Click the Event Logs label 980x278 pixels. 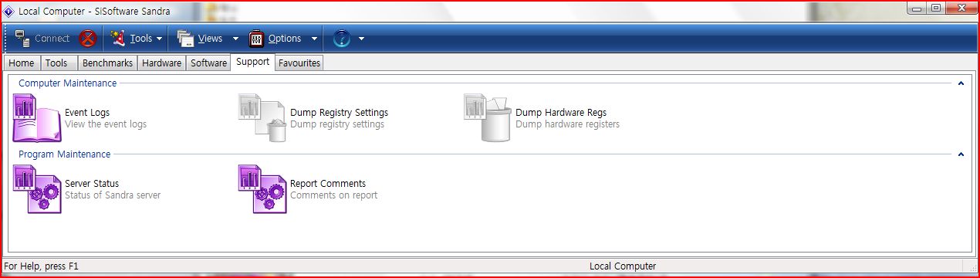(87, 113)
